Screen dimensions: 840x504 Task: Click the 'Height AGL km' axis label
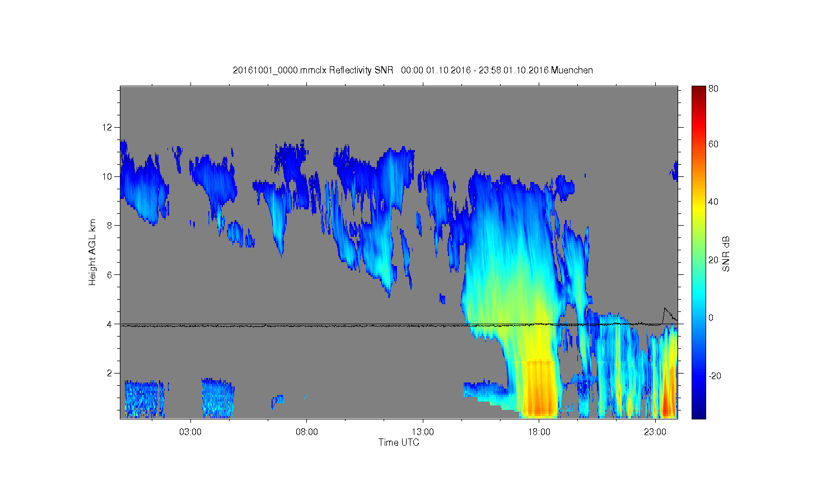point(92,252)
